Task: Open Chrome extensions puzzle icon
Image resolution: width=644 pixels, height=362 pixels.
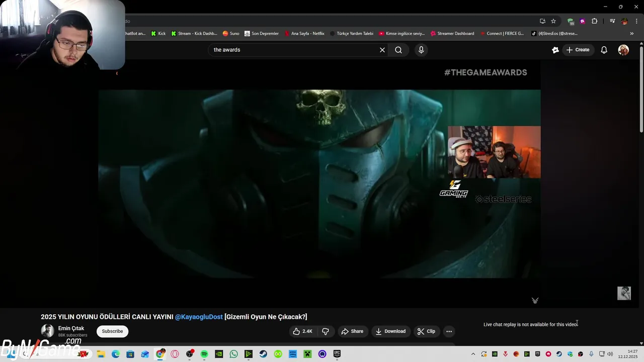Action: pyautogui.click(x=595, y=21)
